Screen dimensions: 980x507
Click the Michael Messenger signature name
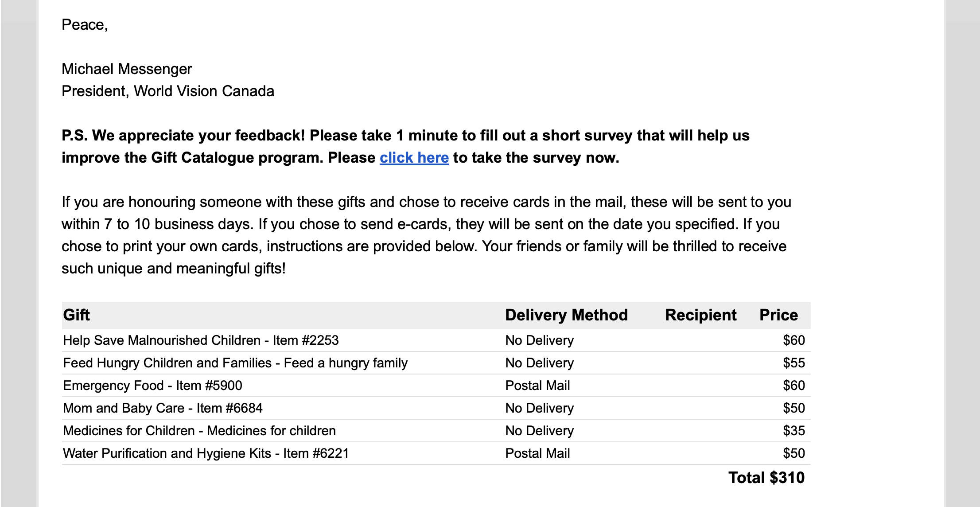pos(127,69)
